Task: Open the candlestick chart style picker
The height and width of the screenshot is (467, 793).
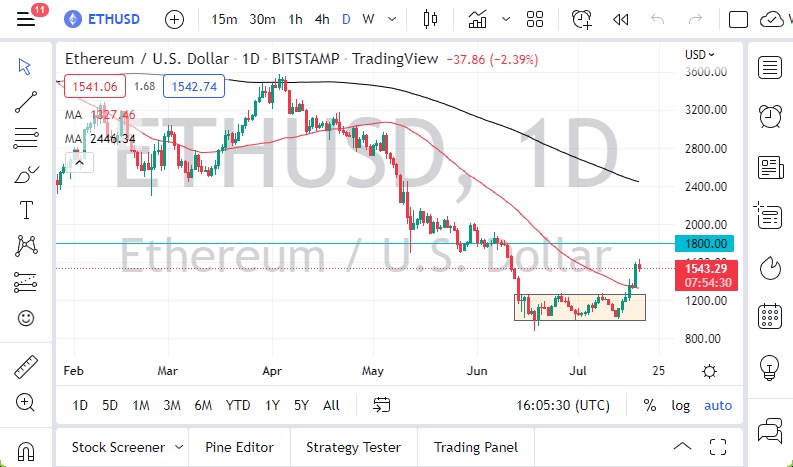Action: tap(432, 19)
